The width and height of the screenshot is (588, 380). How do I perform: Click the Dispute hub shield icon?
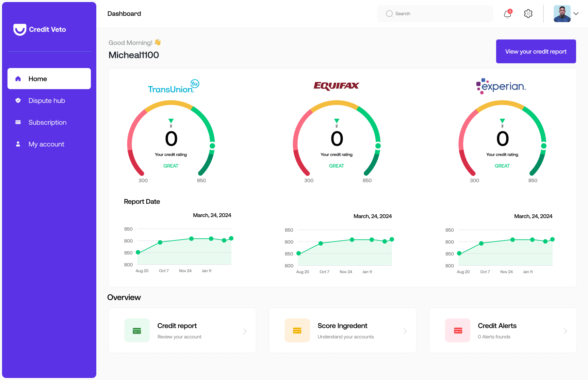click(18, 100)
